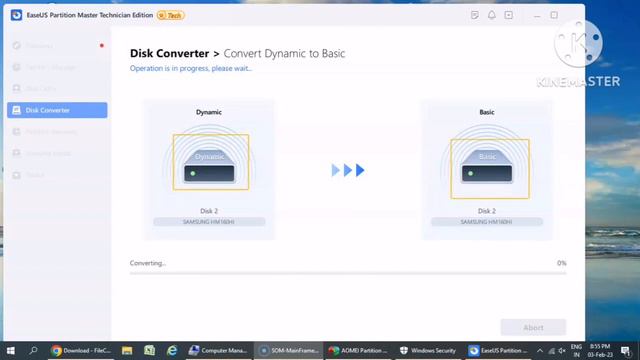Click the orange Tech edition badge
Image resolution: width=640 pixels, height=360 pixels.
coord(171,16)
